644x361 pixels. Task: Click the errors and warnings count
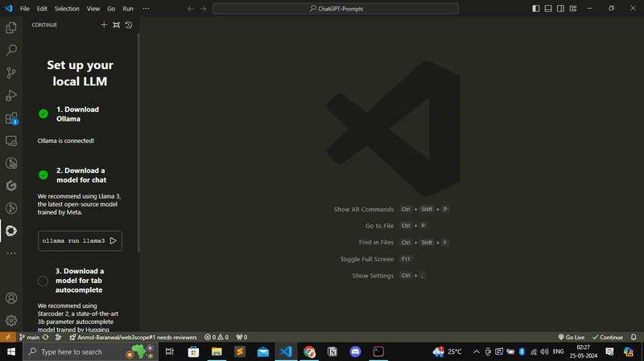217,337
